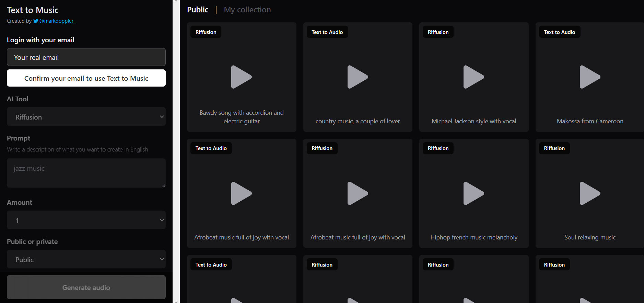Play the country music couple of lover track
The width and height of the screenshot is (644, 303).
click(x=358, y=77)
